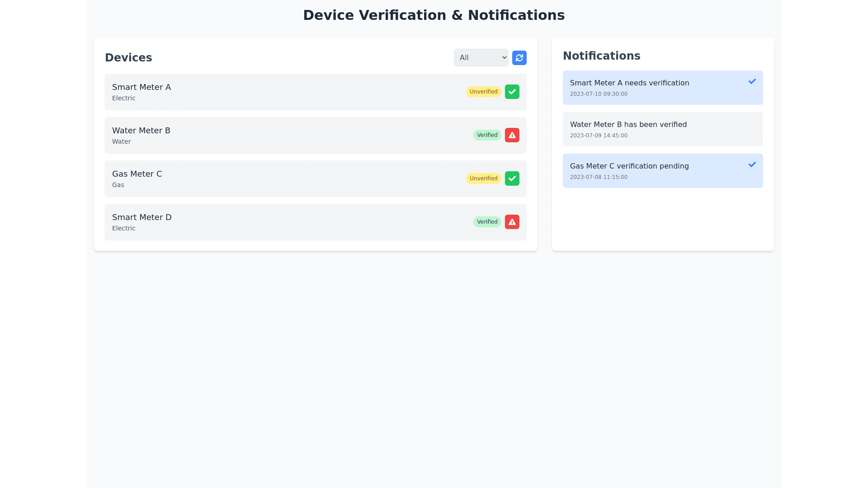Click the Notifications panel heading

[x=601, y=56]
